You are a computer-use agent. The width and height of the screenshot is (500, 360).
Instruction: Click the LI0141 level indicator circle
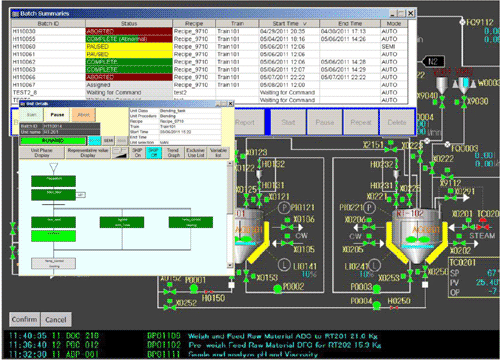click(x=284, y=265)
